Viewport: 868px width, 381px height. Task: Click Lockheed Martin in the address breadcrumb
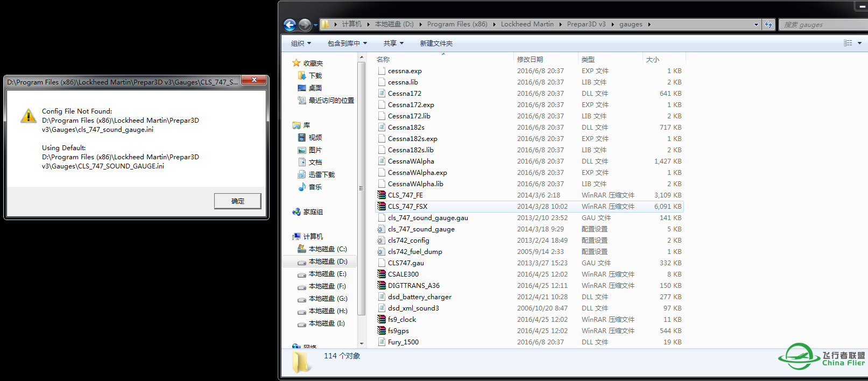pyautogui.click(x=527, y=24)
